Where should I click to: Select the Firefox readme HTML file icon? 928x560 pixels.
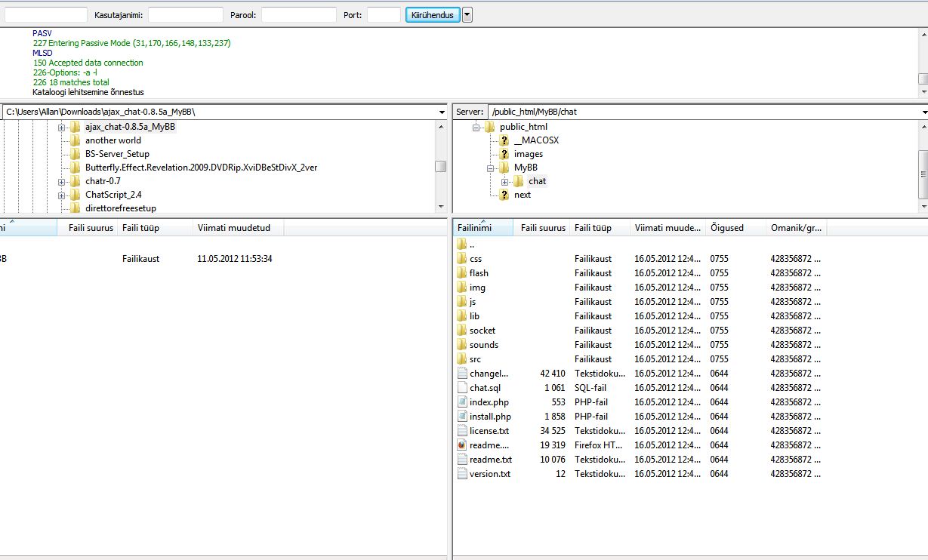point(463,445)
